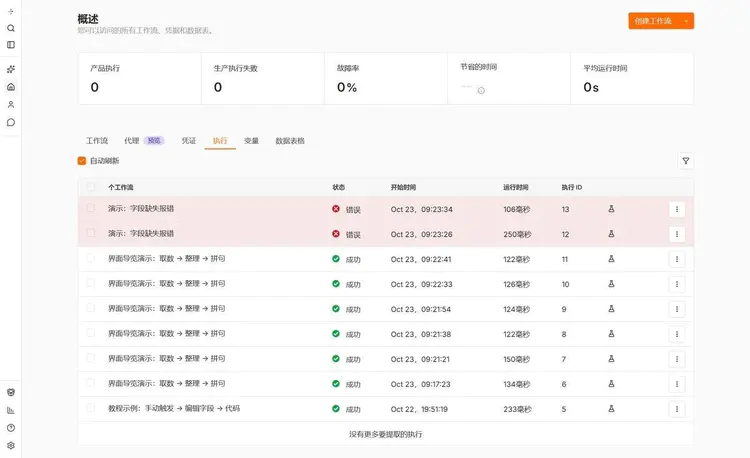Open the 故障率 summary card
750x458 pixels.
click(386, 78)
